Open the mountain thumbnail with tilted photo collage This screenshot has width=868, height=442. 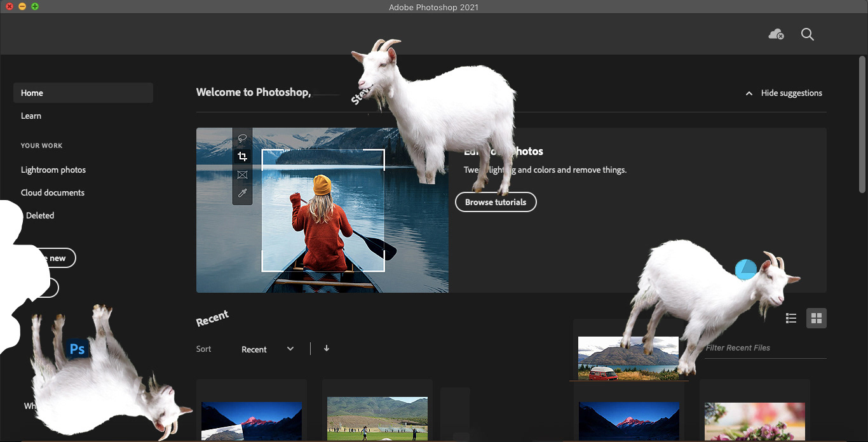(x=252, y=422)
